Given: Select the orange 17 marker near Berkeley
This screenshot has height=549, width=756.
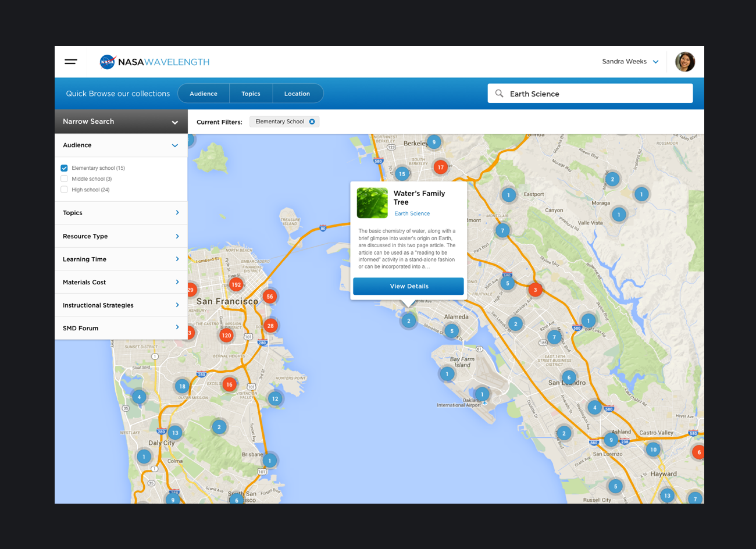Looking at the screenshot, I should point(440,167).
